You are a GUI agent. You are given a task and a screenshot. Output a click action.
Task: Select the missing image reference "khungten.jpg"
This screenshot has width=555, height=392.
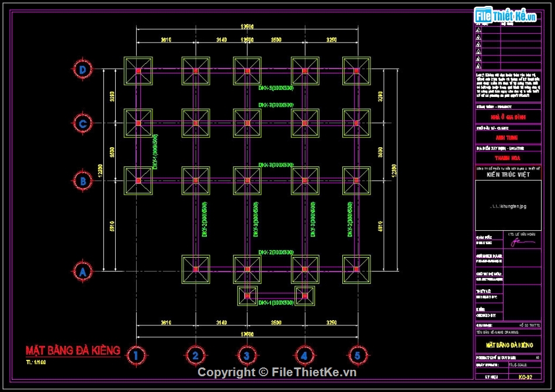click(x=508, y=206)
